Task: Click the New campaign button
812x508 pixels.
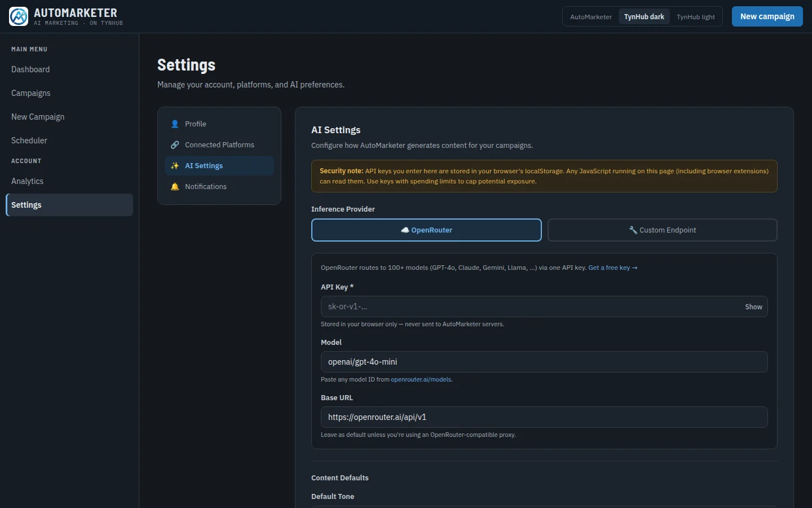Action: [x=767, y=16]
